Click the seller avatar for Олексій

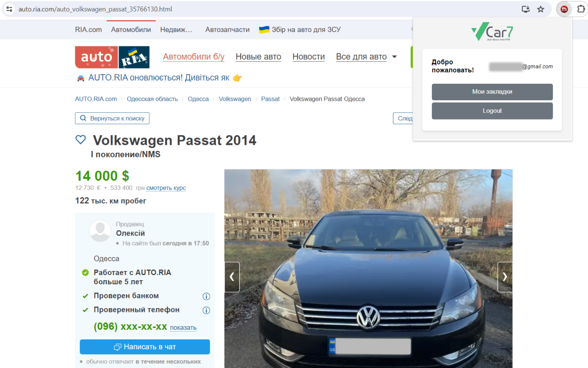coord(100,231)
